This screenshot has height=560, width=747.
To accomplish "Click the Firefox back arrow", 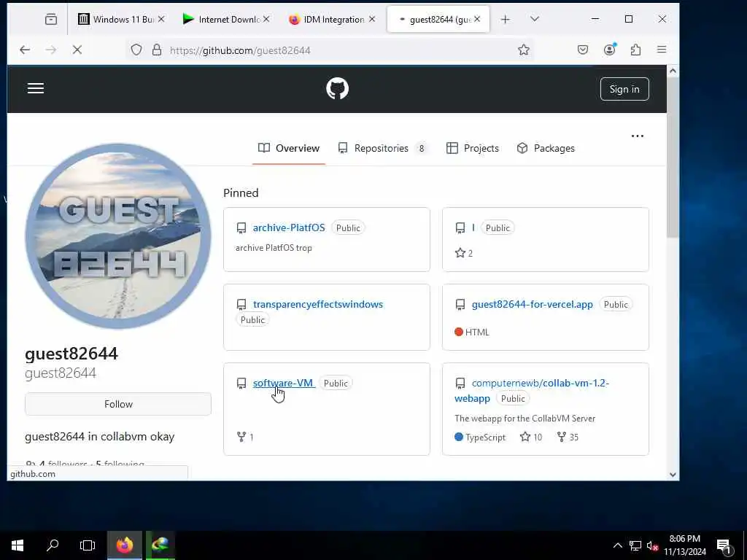I will click(x=25, y=50).
